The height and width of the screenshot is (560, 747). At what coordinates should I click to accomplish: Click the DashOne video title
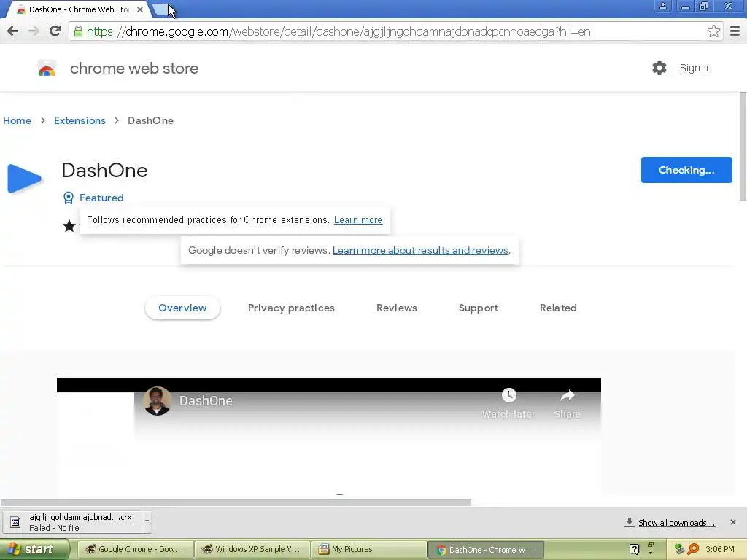pos(205,401)
